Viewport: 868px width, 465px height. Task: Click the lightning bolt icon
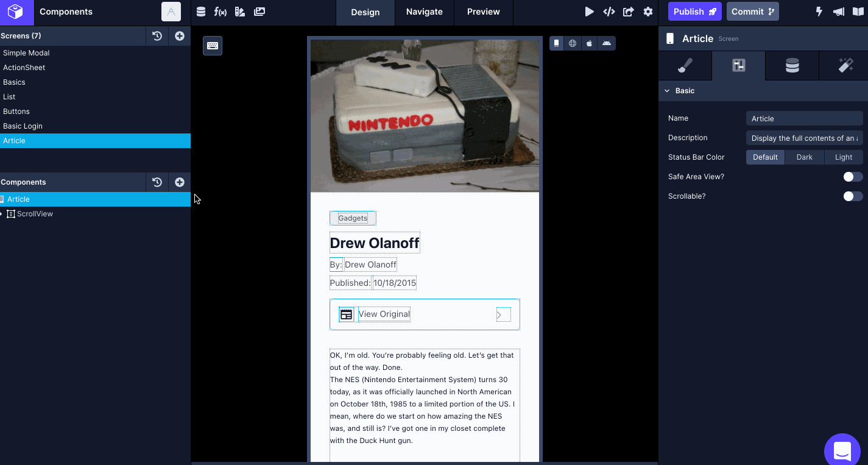click(x=819, y=12)
